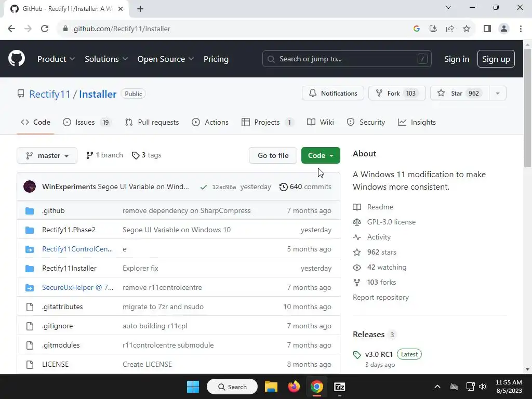532x399 pixels.
Task: Click the Google icon in address bar
Action: (x=417, y=29)
